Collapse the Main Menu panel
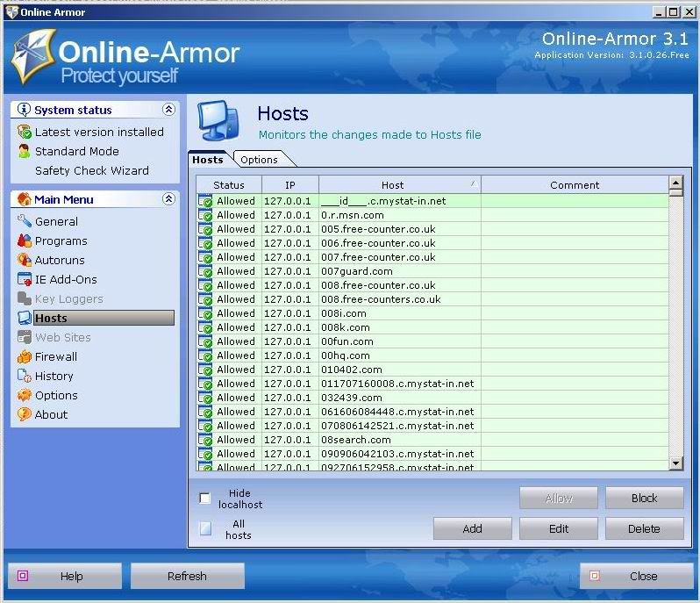This screenshot has height=603, width=700. tap(168, 198)
